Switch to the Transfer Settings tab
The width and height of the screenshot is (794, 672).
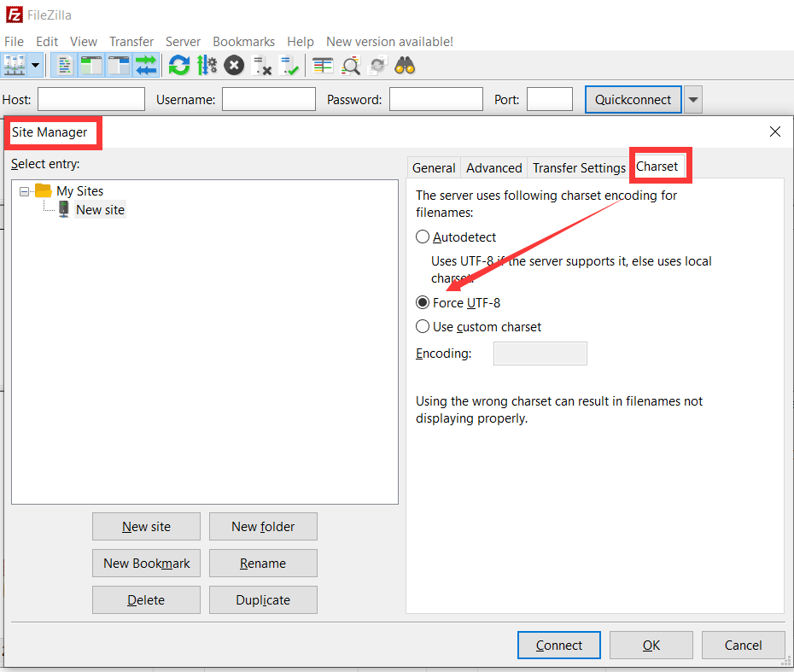tap(579, 167)
